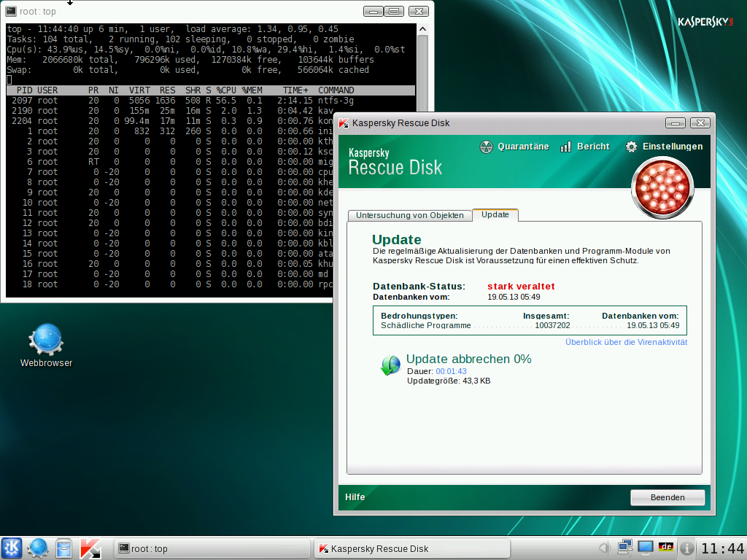Open the file manager from the taskbar
Image resolution: width=747 pixels, height=560 pixels.
pyautogui.click(x=64, y=548)
